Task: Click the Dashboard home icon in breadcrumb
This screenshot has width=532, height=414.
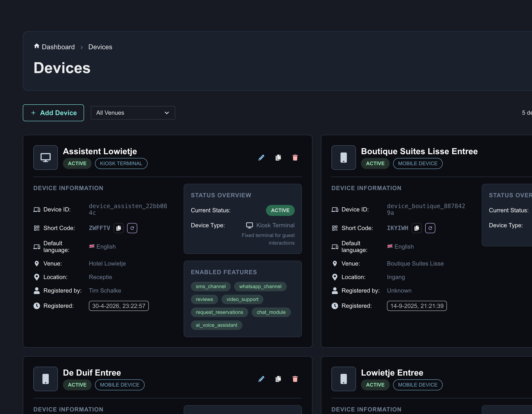Action: (37, 46)
